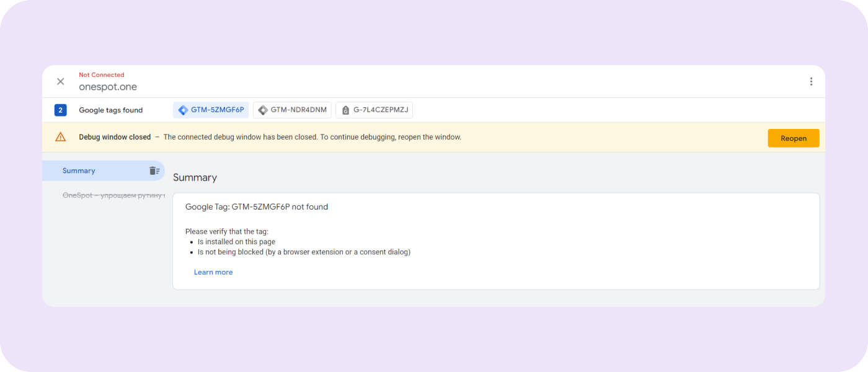868x372 pixels.
Task: Close the Tag Assistant debug session X
Action: pos(60,81)
